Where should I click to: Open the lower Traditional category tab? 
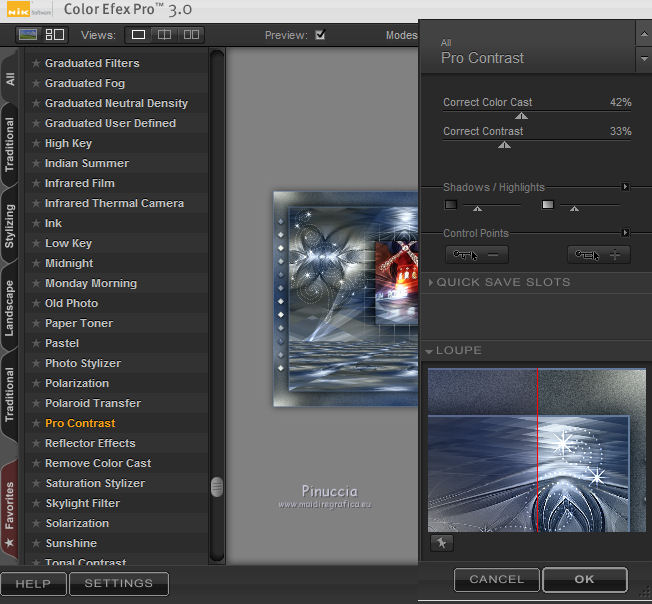9,394
